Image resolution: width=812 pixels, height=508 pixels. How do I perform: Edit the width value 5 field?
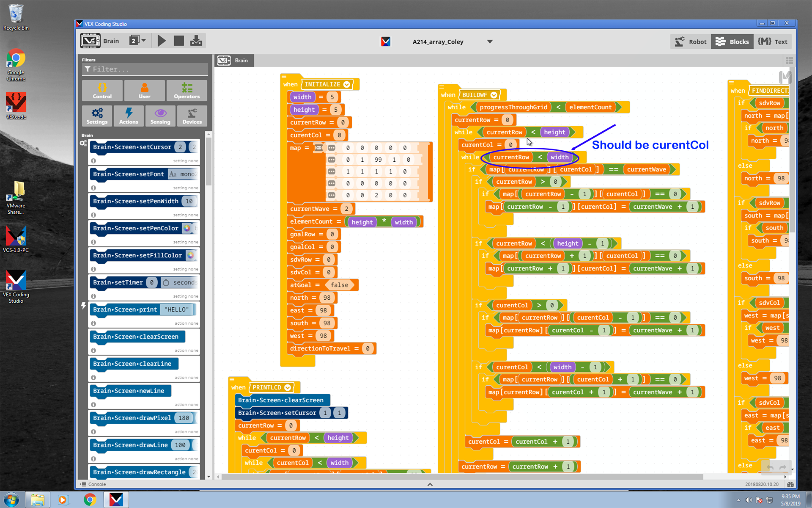pyautogui.click(x=332, y=97)
